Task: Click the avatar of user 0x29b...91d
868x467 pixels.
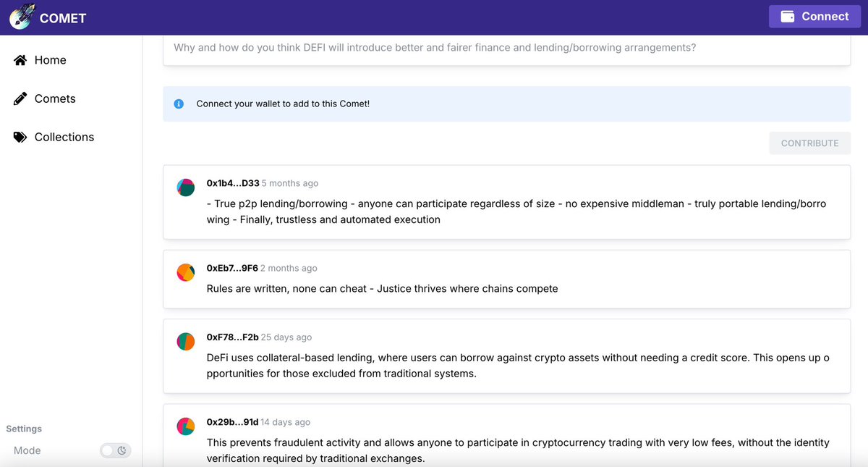Action: 186,426
